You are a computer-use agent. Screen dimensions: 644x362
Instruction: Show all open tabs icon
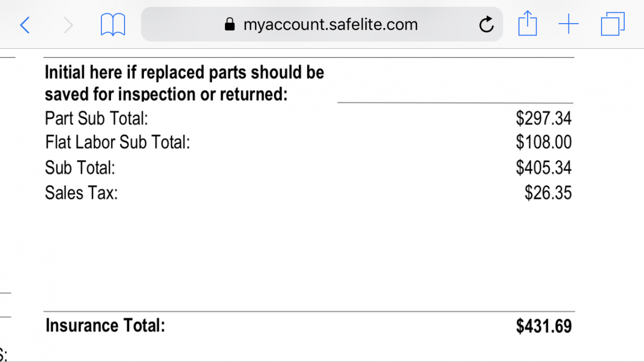point(613,24)
